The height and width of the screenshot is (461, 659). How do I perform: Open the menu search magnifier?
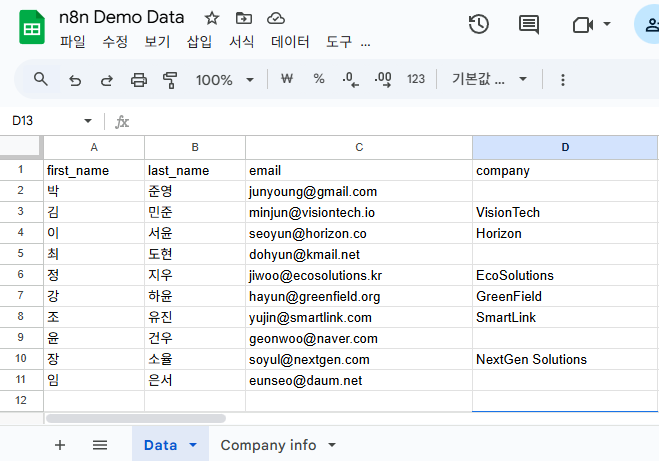41,79
